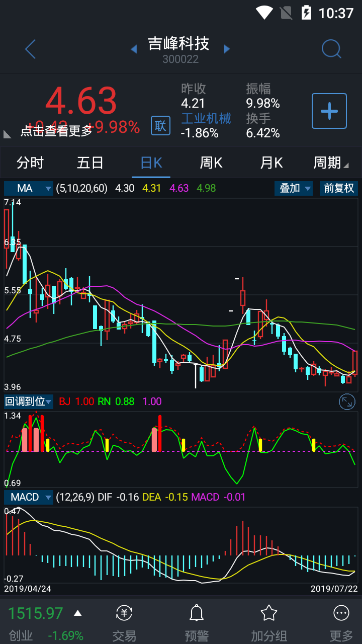Go back with the left chevron arrow

tap(31, 49)
